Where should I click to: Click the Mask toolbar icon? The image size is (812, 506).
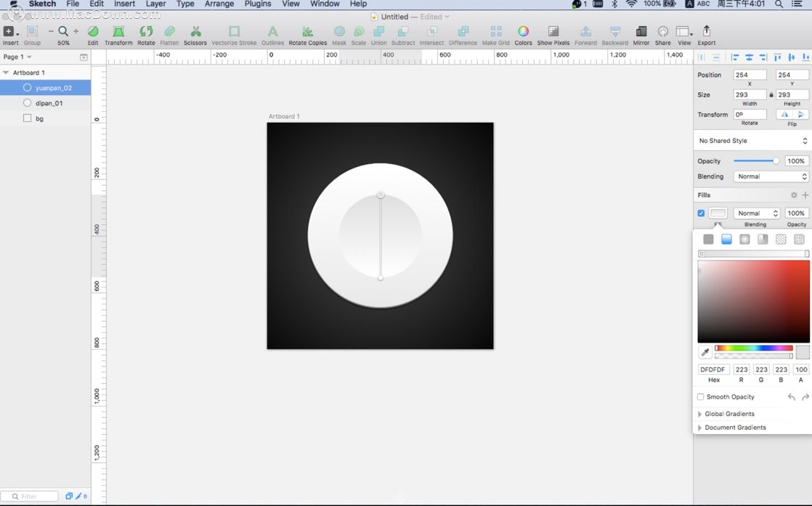(x=339, y=32)
